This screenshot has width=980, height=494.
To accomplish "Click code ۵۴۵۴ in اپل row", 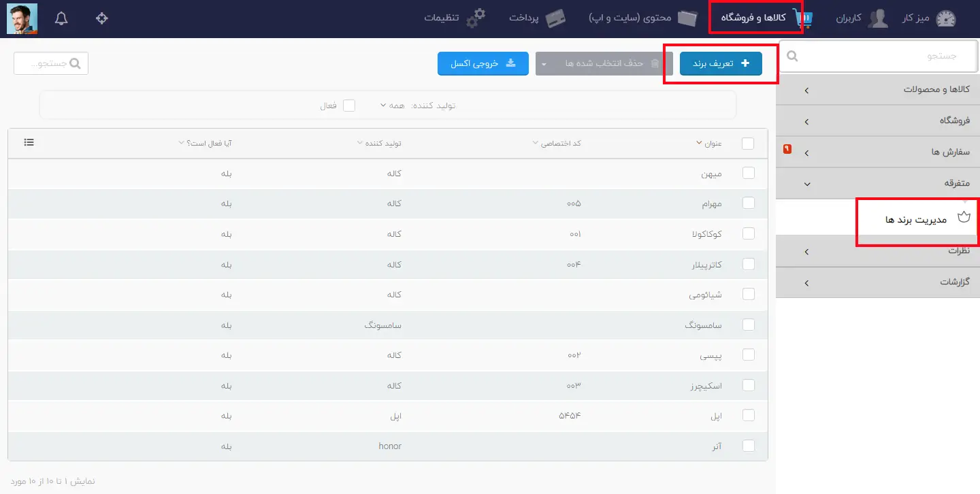I will point(570,415).
